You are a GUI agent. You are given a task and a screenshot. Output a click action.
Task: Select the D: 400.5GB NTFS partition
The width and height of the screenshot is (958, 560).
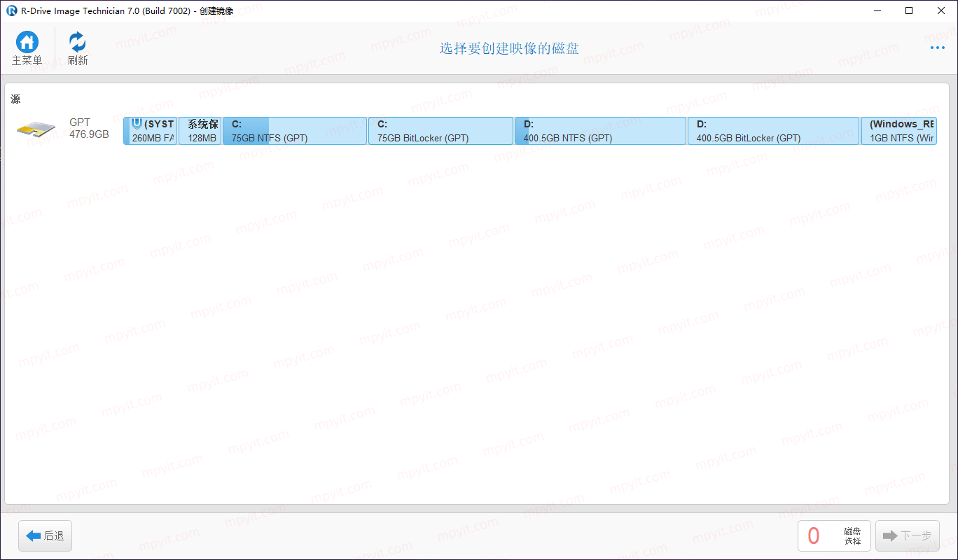pyautogui.click(x=600, y=131)
